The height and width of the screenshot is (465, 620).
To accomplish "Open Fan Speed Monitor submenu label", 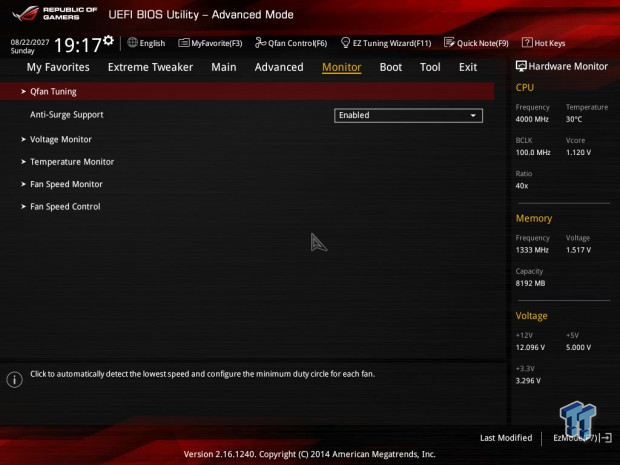I will tap(66, 184).
